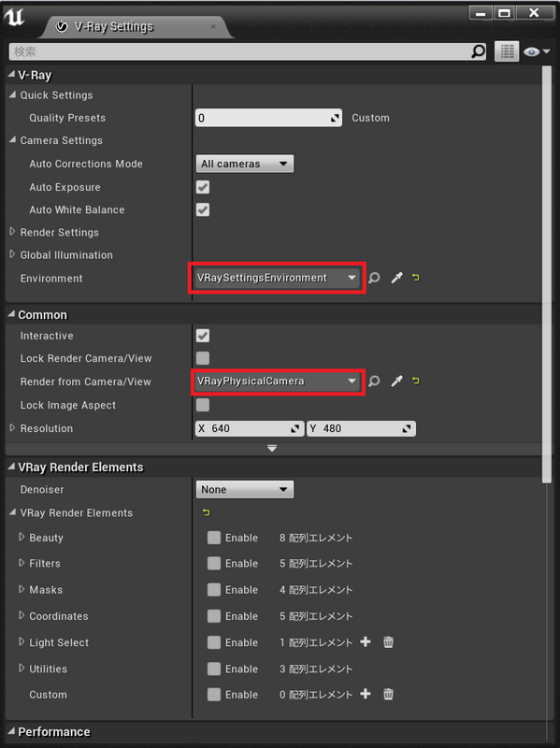Screen dimensions: 560x748
Task: Expand the Filters elements row
Action: [x=22, y=563]
